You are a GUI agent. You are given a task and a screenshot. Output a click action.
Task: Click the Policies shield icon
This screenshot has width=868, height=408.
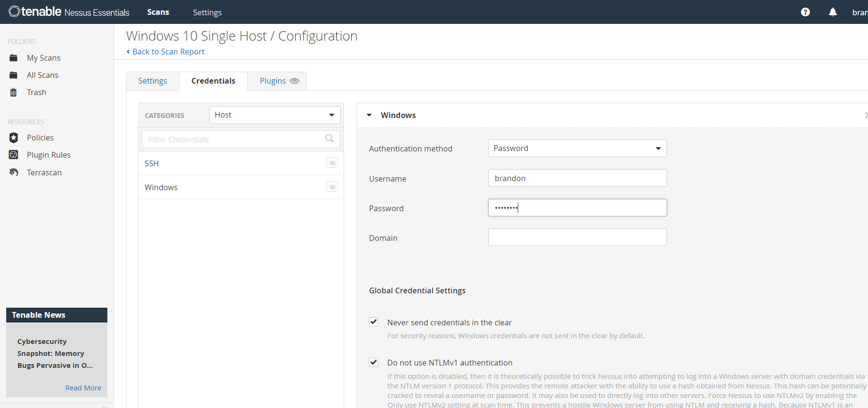(x=14, y=138)
